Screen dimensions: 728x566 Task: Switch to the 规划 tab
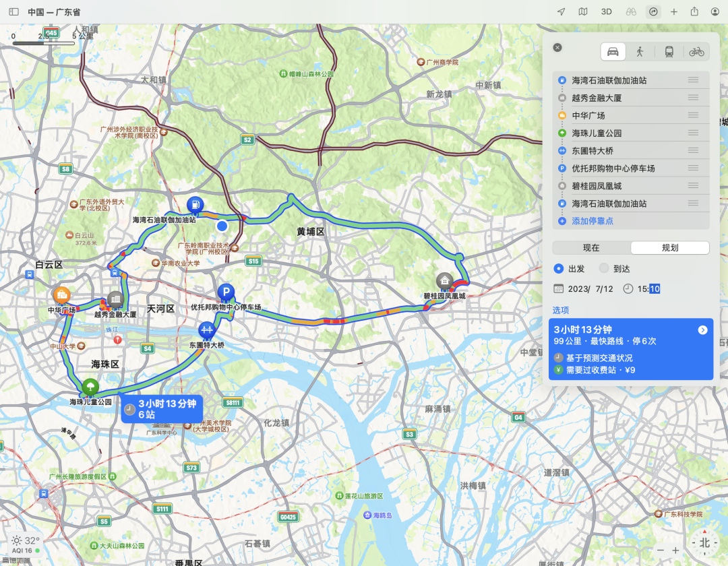click(x=670, y=248)
